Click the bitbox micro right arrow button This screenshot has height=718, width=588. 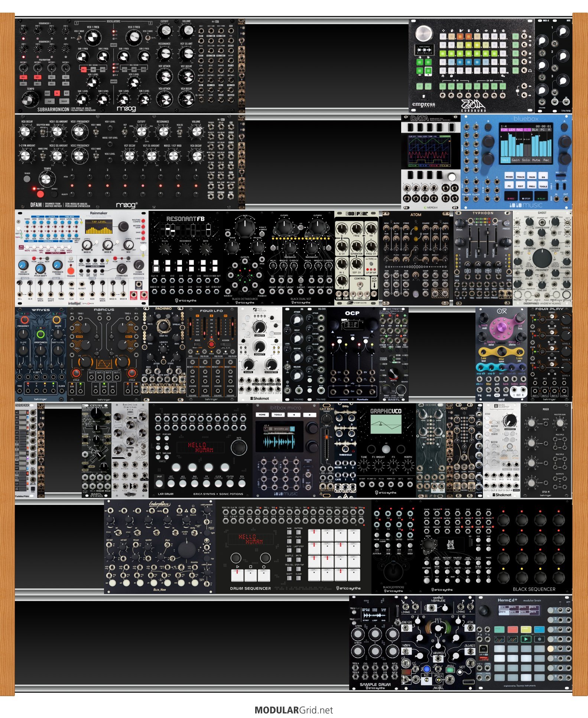tap(309, 415)
